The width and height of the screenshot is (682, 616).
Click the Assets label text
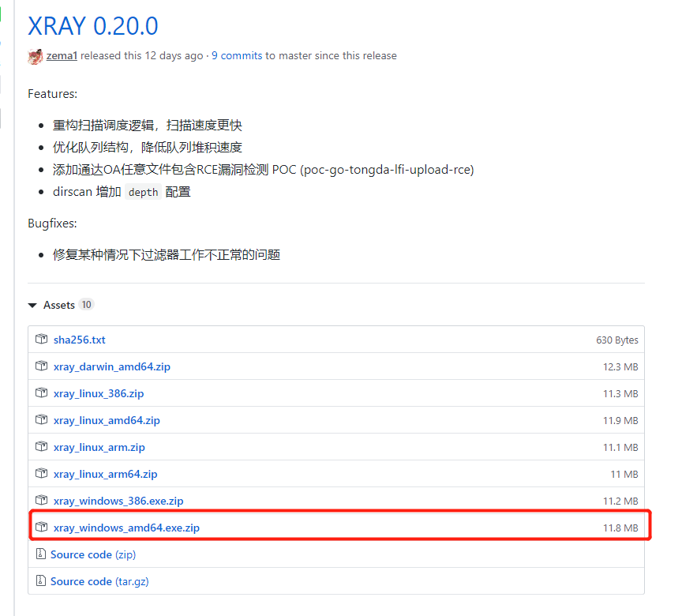click(59, 305)
